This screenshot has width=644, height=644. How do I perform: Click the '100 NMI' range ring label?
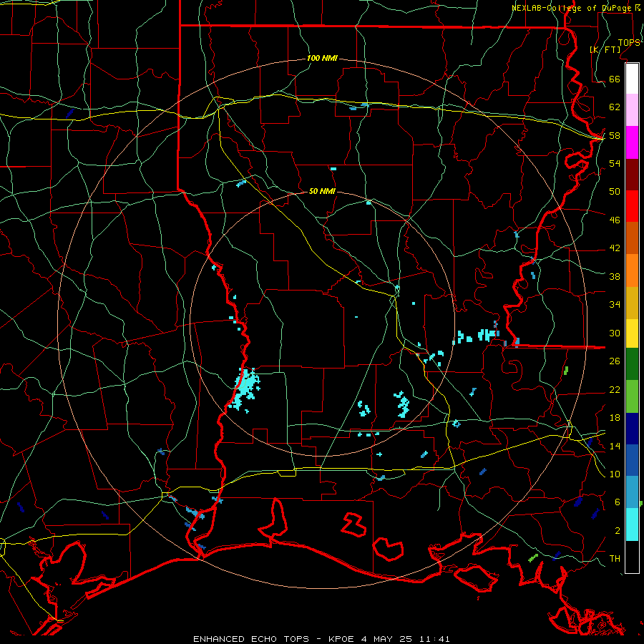[x=322, y=58]
